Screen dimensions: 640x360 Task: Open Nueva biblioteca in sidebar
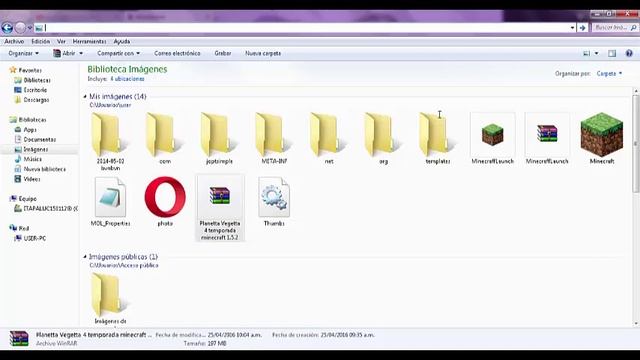click(x=44, y=169)
